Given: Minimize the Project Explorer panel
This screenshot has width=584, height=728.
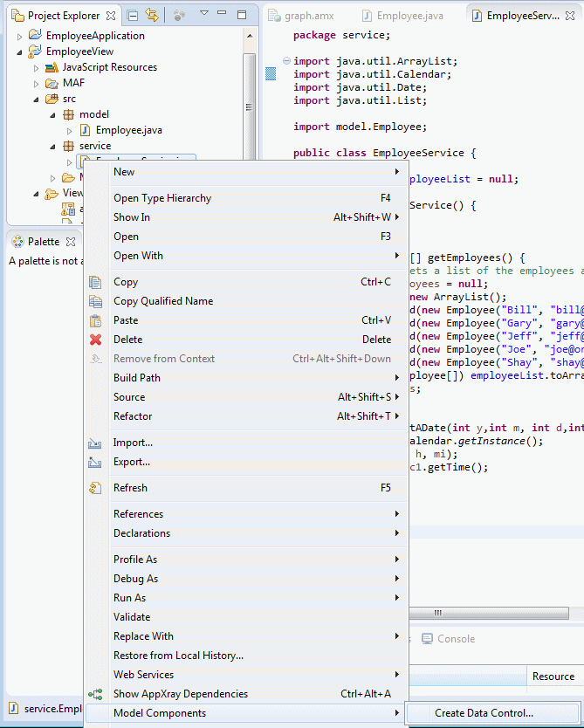Looking at the screenshot, I should (222, 12).
